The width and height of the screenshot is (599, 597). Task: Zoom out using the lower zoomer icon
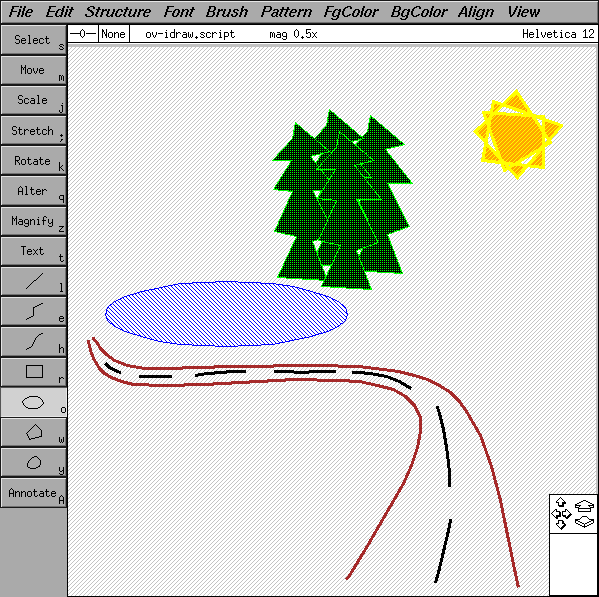(584, 521)
